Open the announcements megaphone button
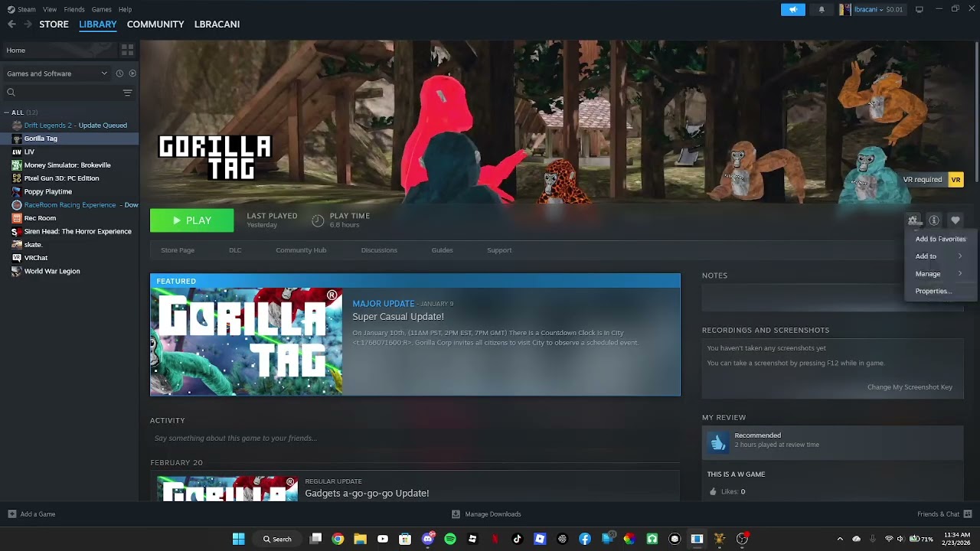Viewport: 980px width, 551px height. tap(793, 9)
